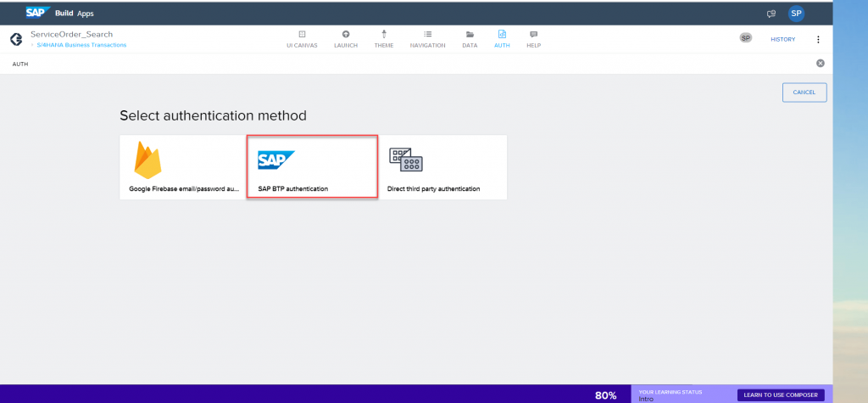Open the Help tab
Image resolution: width=868 pixels, height=403 pixels.
click(534, 39)
